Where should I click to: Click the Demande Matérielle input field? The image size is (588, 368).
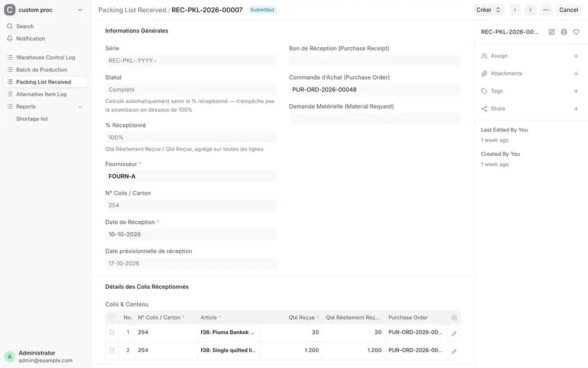point(375,118)
